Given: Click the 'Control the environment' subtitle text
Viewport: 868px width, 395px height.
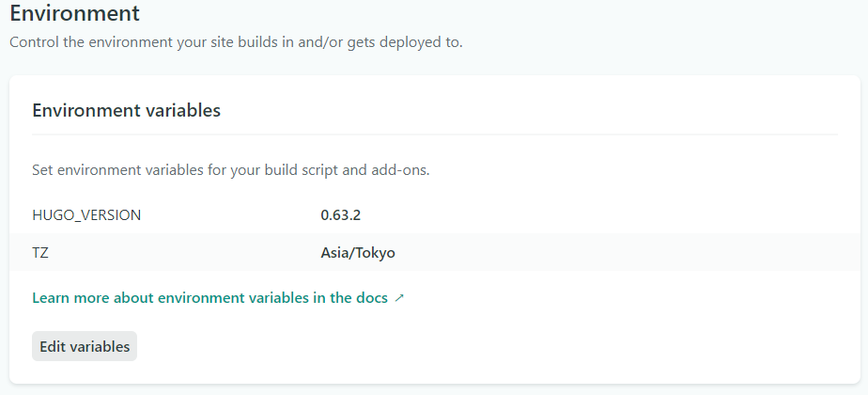Looking at the screenshot, I should 236,42.
